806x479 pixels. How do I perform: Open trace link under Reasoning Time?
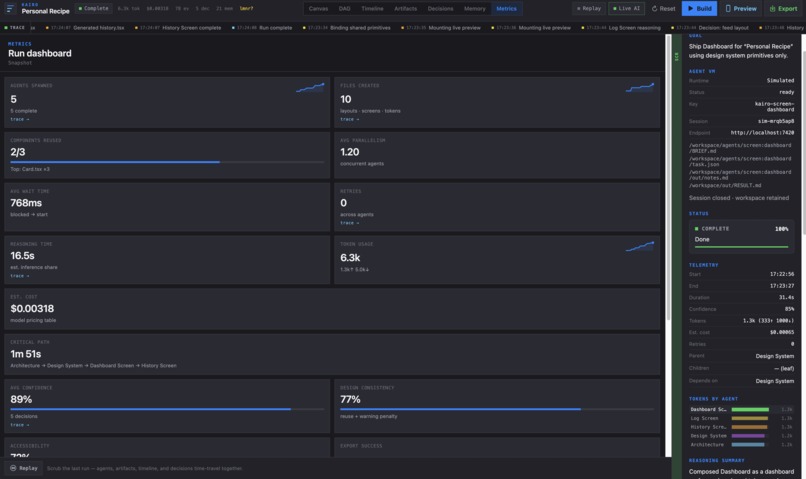tap(20, 276)
